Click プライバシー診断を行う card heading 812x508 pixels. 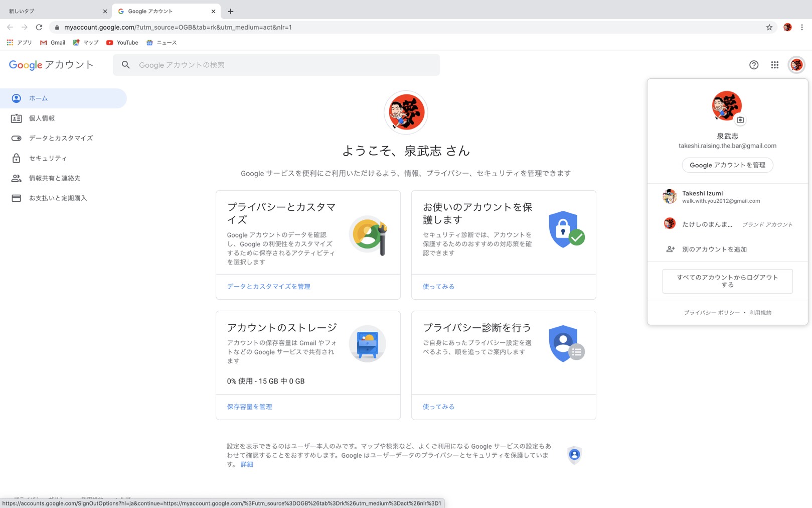point(477,328)
